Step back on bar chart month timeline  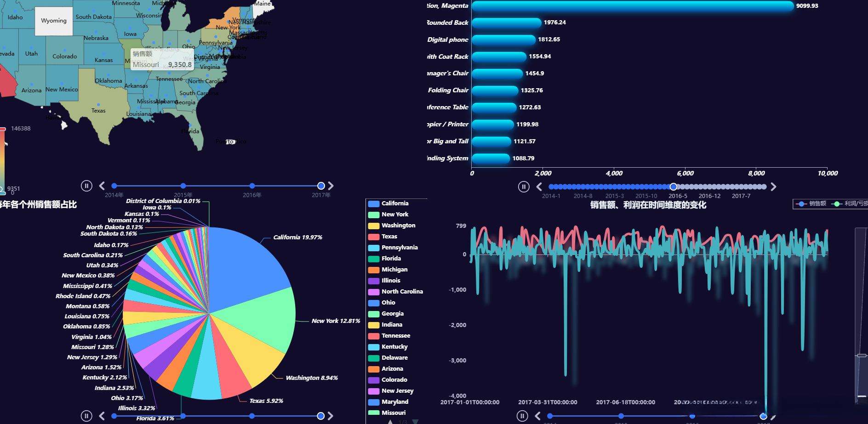pos(539,187)
